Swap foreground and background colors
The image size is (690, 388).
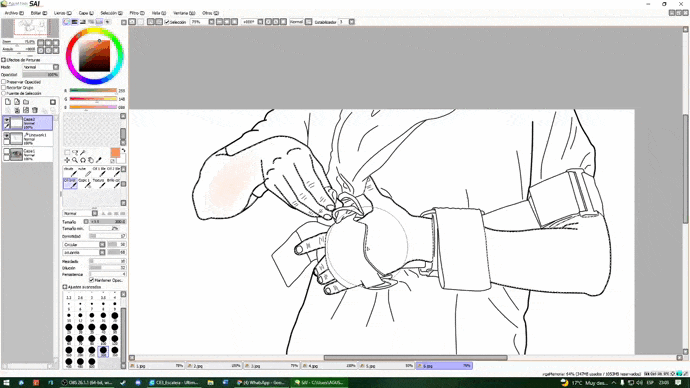[x=123, y=150]
